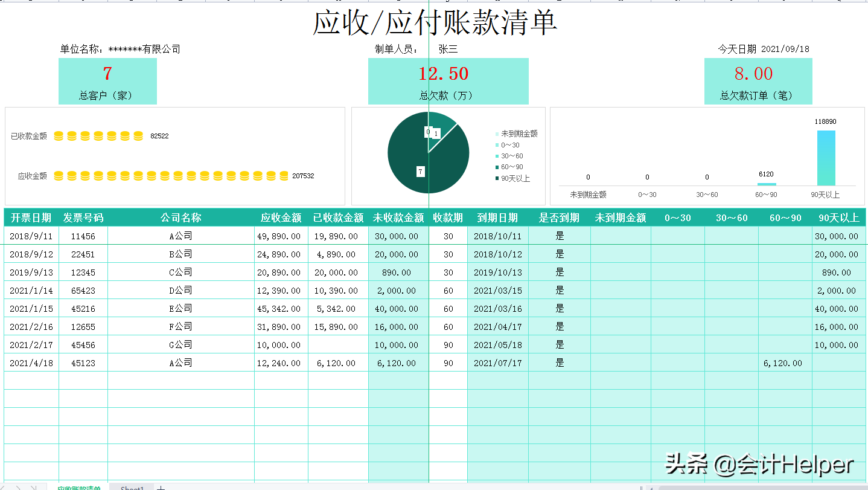Click the invoice date cell 2018/9/11
868x490 pixels.
click(31, 236)
